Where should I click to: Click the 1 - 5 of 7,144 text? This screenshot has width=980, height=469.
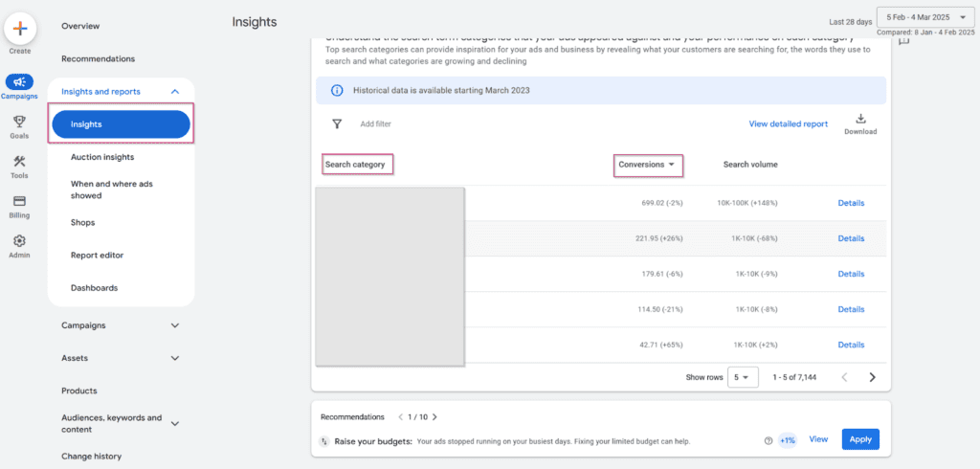tap(794, 377)
